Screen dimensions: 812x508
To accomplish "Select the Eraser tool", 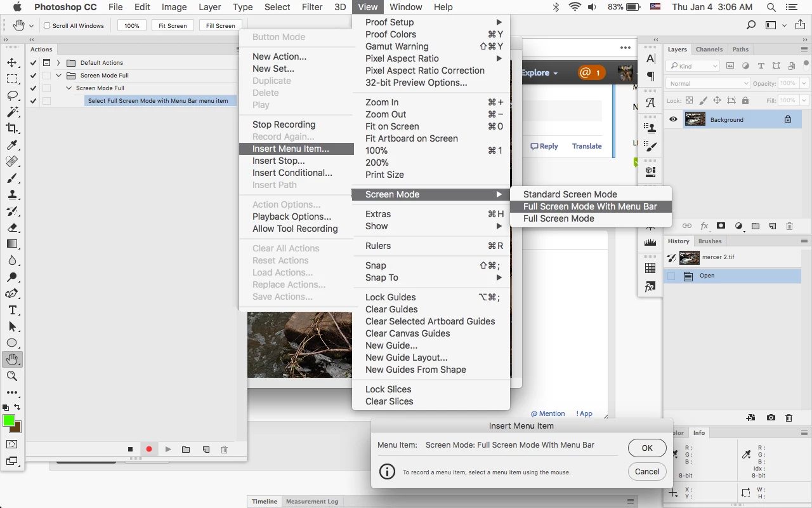I will tap(12, 227).
